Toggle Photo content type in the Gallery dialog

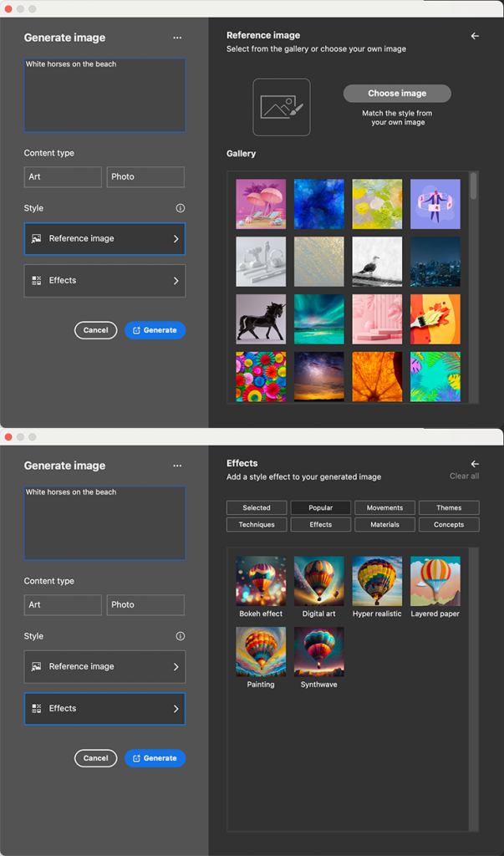click(145, 177)
